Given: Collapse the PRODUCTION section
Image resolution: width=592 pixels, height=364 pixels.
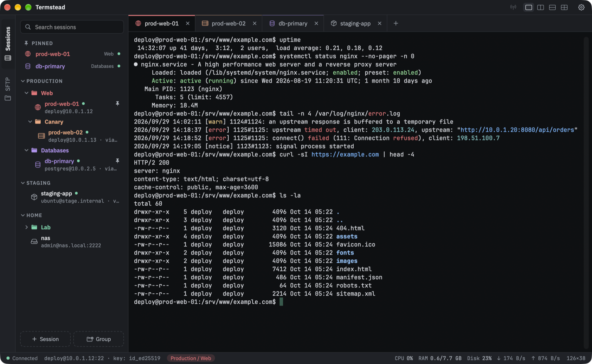Looking at the screenshot, I should click(23, 81).
